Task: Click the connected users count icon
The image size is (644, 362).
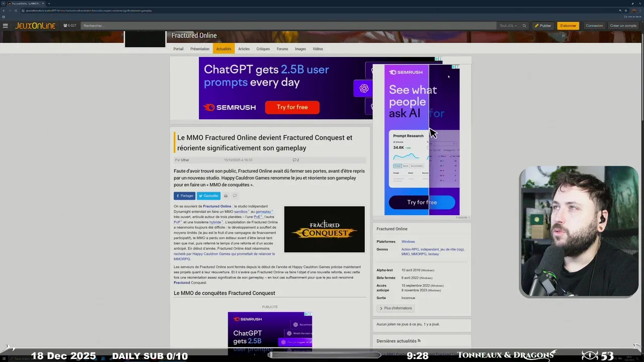Action: (65, 26)
